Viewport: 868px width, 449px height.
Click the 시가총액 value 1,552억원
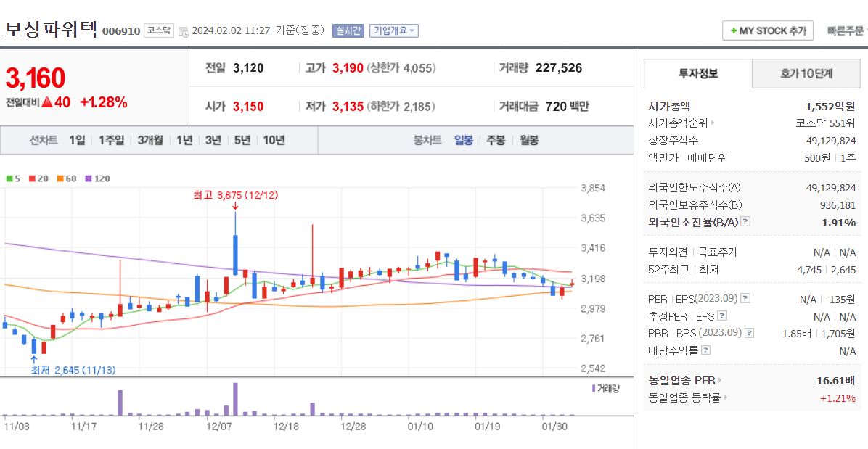tap(830, 106)
